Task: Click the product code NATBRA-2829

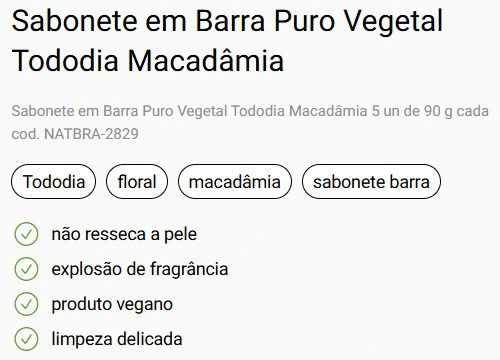Action: 91,134
